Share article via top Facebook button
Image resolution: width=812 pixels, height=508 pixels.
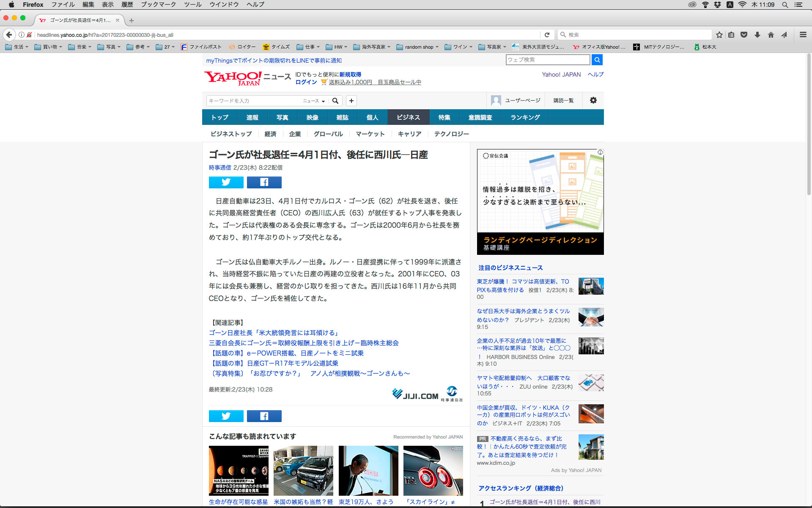(264, 182)
